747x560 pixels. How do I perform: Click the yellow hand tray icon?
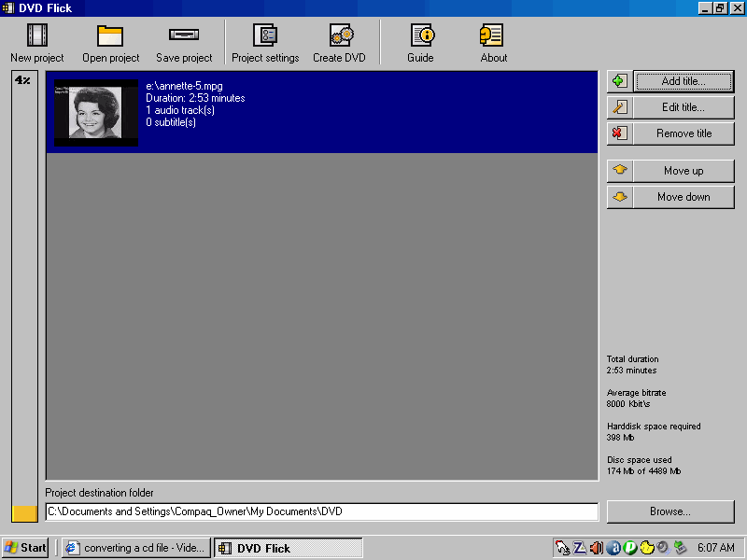[x=646, y=548]
